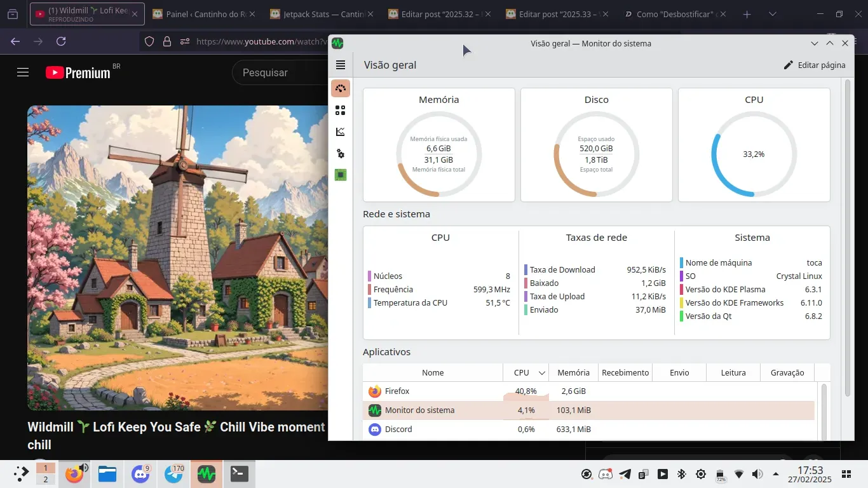This screenshot has width=868, height=488.
Task: Open the green chip page in sidebar
Action: [341, 175]
